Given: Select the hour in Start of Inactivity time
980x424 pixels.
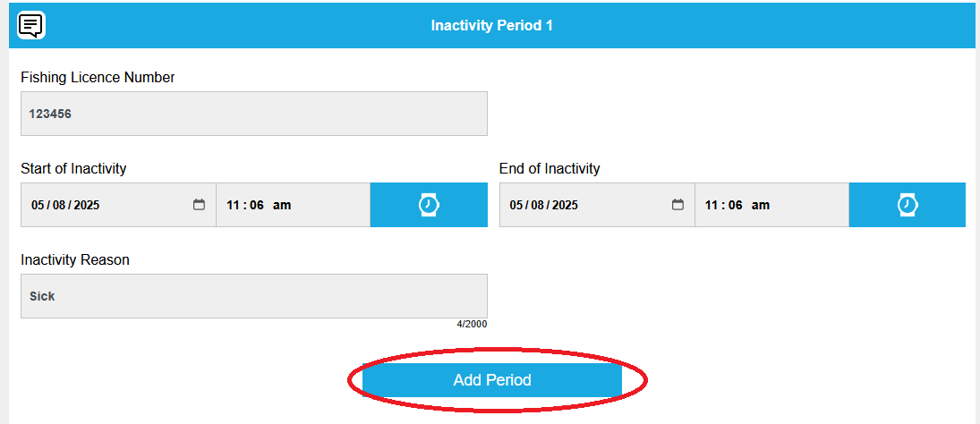Looking at the screenshot, I should 234,205.
